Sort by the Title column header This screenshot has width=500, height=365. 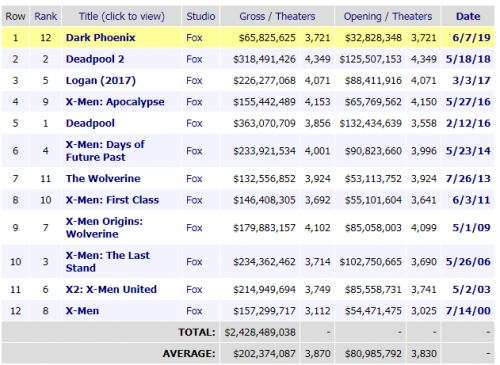122,16
